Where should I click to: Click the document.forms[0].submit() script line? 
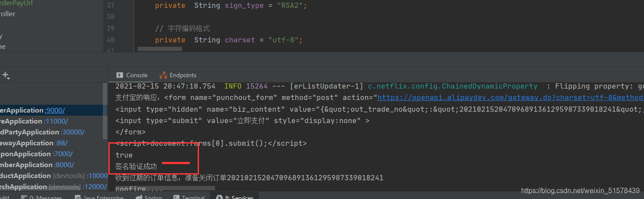point(211,144)
